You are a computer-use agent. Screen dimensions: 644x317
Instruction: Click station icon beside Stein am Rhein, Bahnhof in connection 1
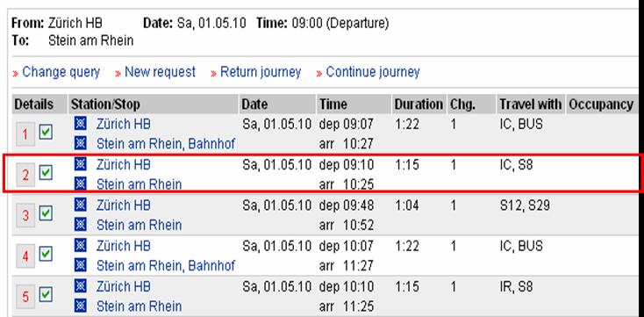[x=81, y=143]
